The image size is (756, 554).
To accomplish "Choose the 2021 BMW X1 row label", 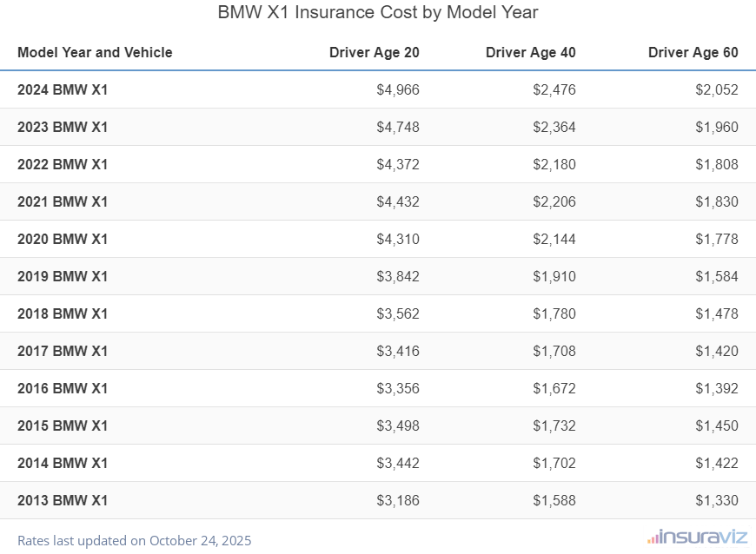I will pyautogui.click(x=63, y=201).
